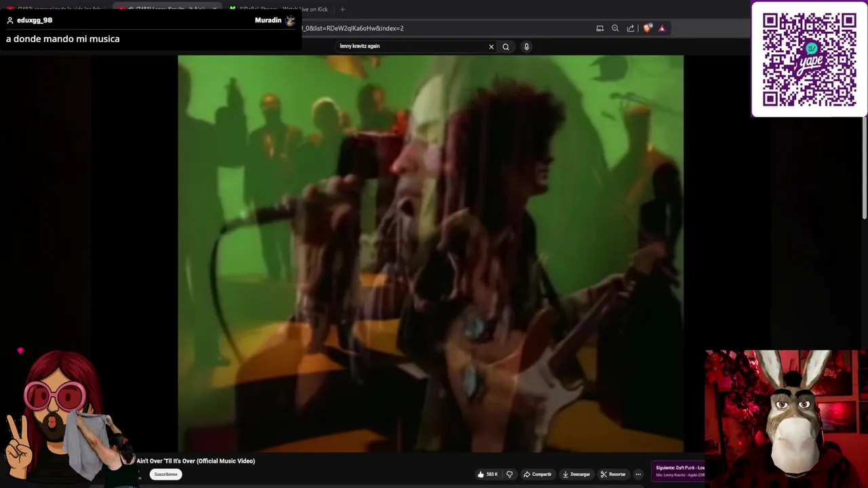Open the more actions ellipsis menu

click(638, 474)
